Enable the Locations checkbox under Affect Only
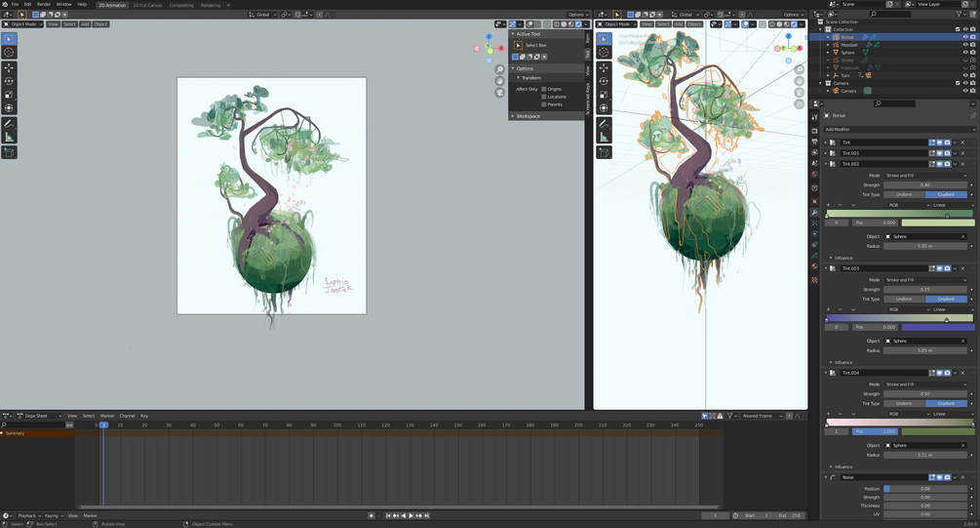Screen dimensions: 980x528 (544, 97)
